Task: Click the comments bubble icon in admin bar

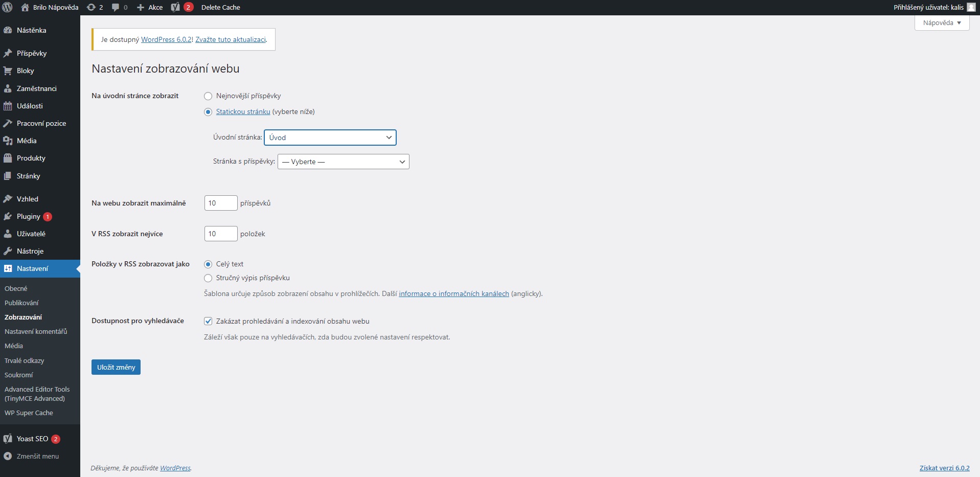Action: point(116,7)
